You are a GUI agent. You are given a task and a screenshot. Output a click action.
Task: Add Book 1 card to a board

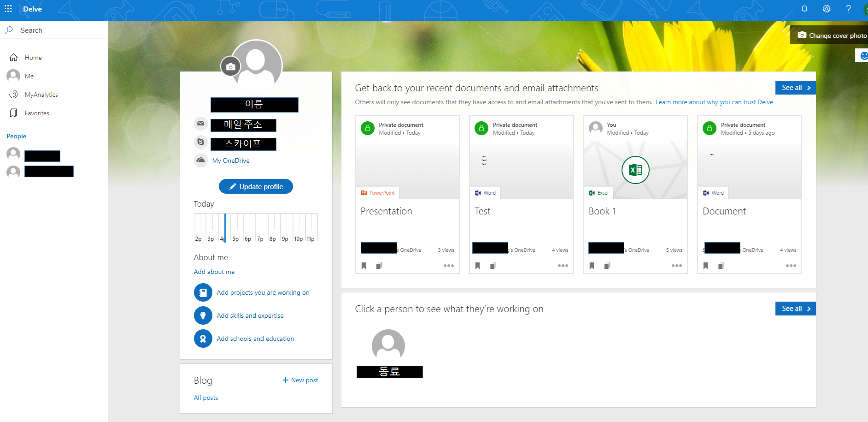607,266
